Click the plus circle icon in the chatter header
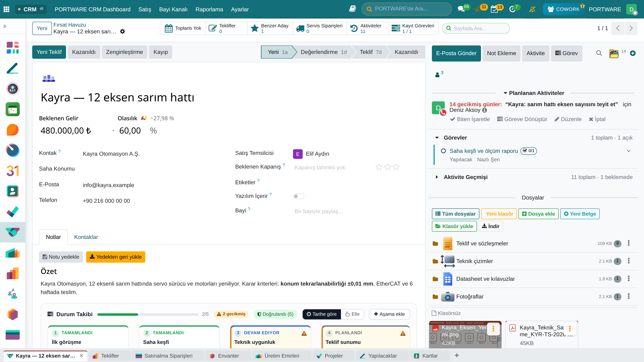 click(x=633, y=53)
